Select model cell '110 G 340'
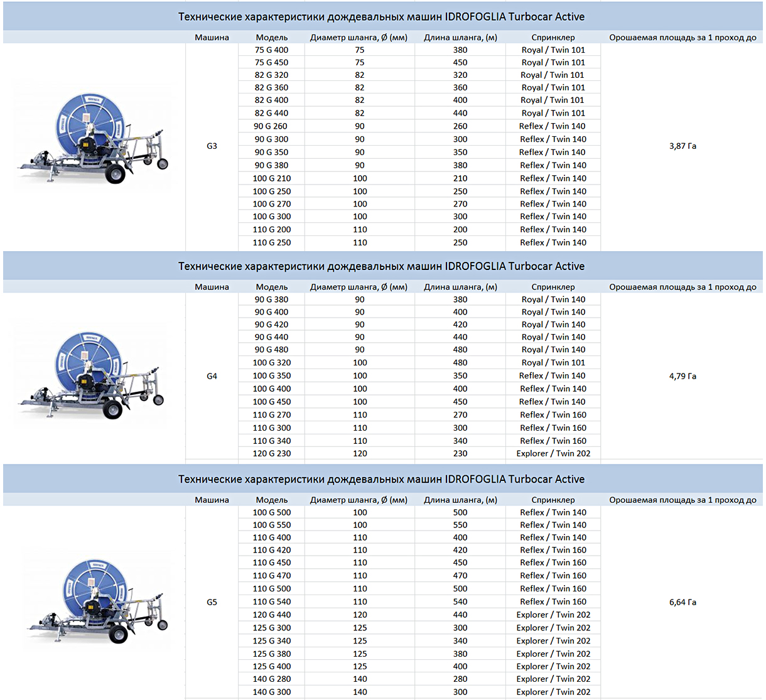 [x=272, y=441]
